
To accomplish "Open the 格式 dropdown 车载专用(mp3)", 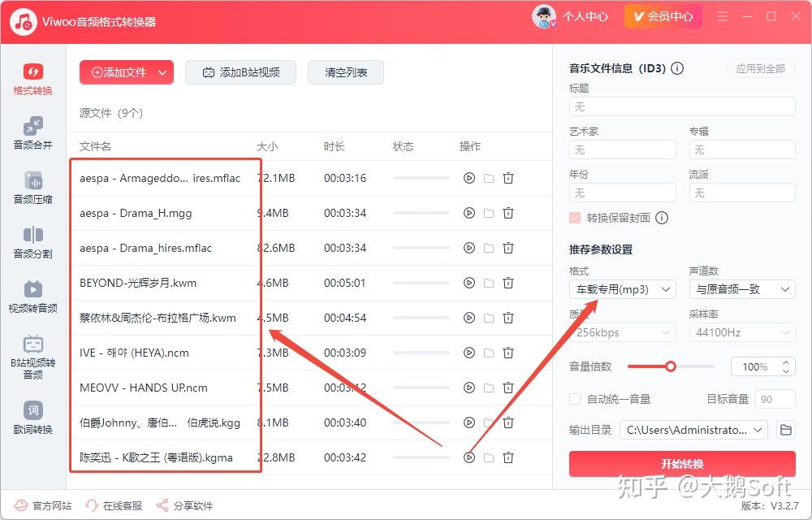I will (x=623, y=289).
